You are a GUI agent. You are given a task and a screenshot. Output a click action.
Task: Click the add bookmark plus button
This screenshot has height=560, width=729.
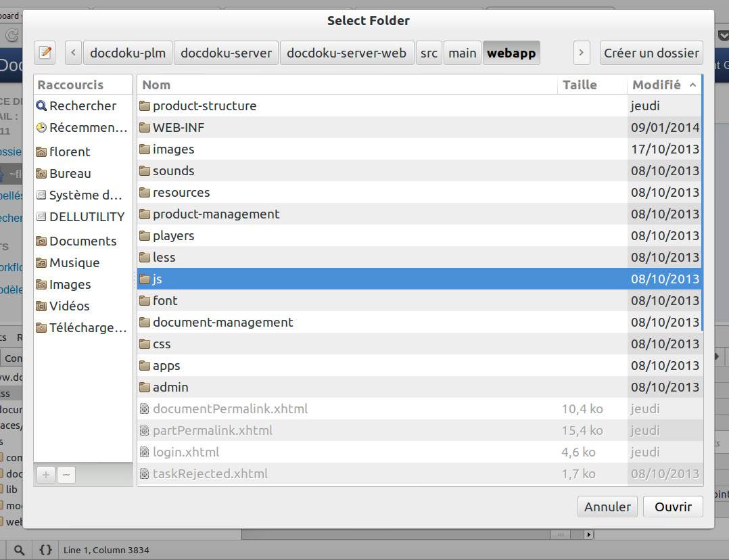point(46,475)
